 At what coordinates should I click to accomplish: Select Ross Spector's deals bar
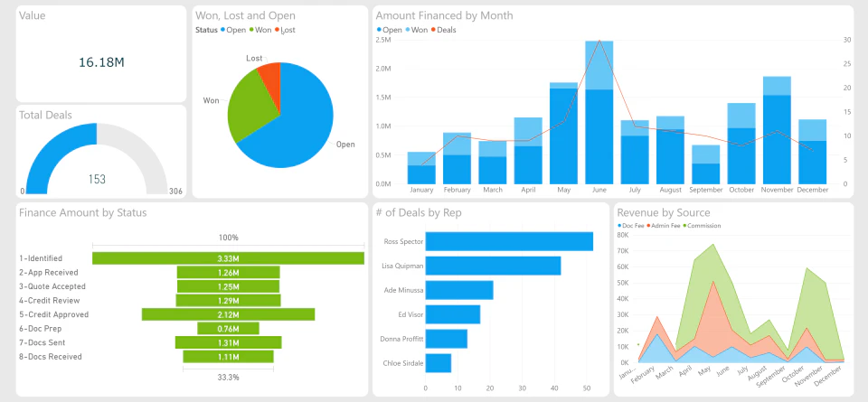click(x=509, y=241)
